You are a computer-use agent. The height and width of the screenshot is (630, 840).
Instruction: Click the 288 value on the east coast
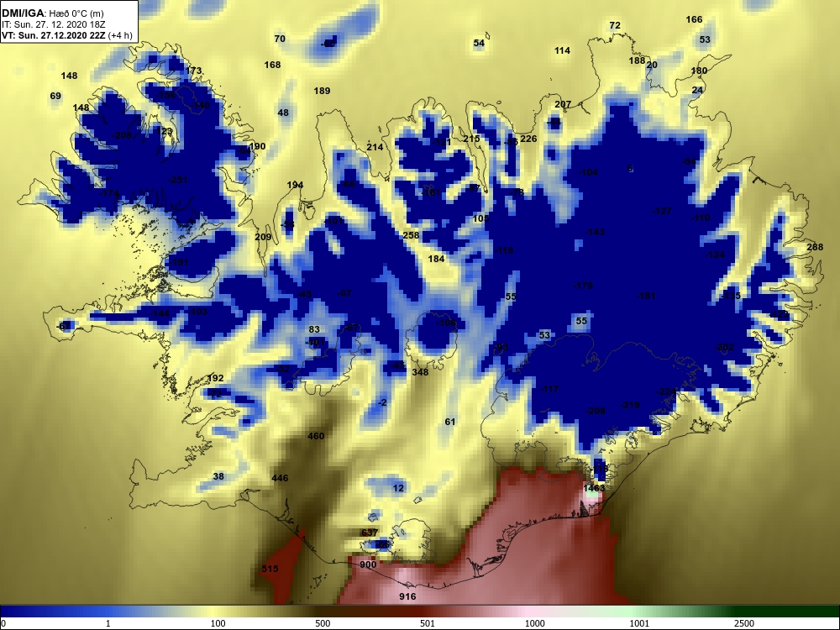pos(815,247)
